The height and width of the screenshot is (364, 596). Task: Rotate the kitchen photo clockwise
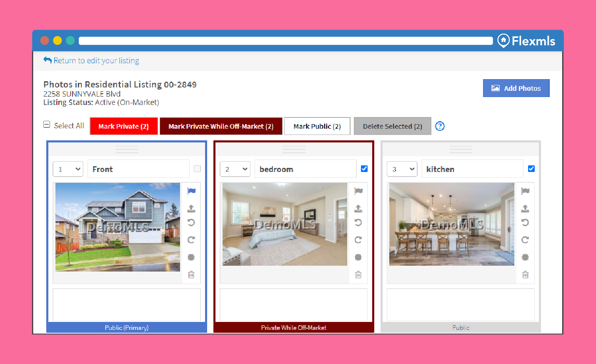tap(525, 240)
